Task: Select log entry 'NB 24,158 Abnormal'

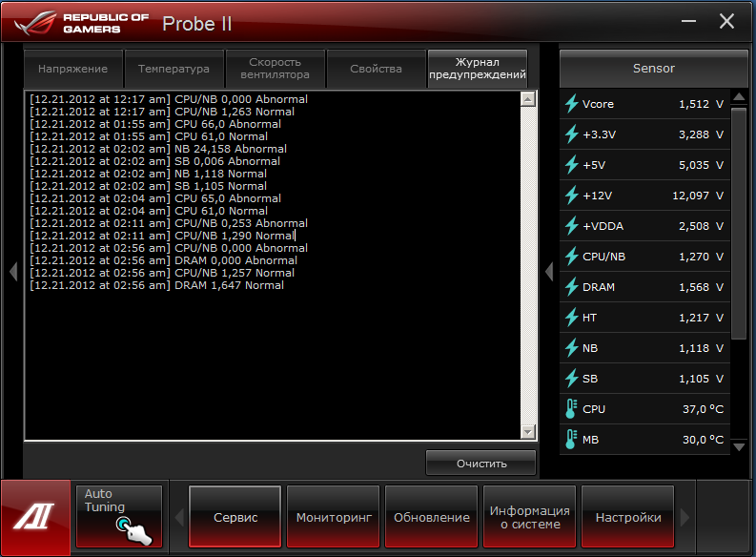Action: tap(158, 149)
